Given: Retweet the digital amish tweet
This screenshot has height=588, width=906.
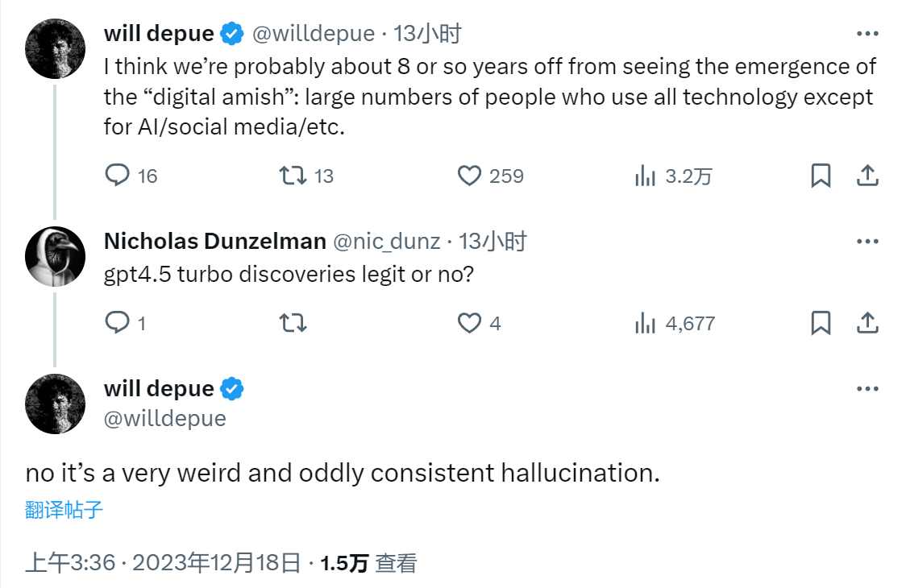Looking at the screenshot, I should pyautogui.click(x=293, y=176).
